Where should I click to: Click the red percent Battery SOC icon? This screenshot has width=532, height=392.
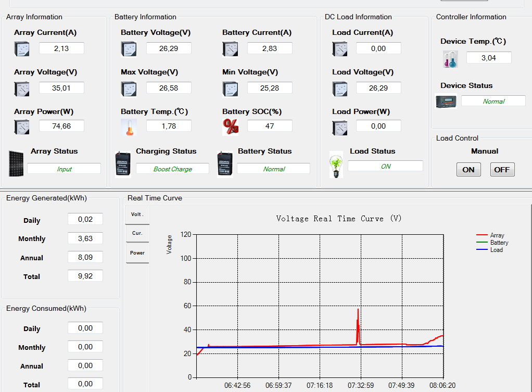click(231, 127)
